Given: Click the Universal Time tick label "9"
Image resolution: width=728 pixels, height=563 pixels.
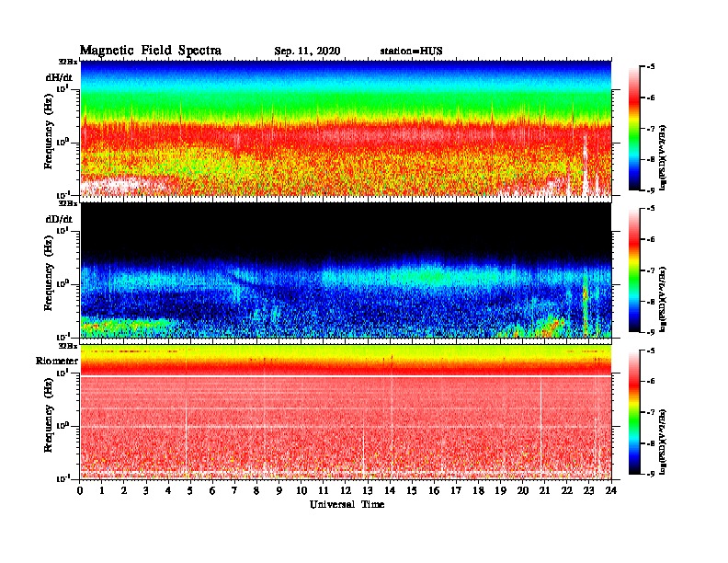Looking at the screenshot, I should pos(279,490).
